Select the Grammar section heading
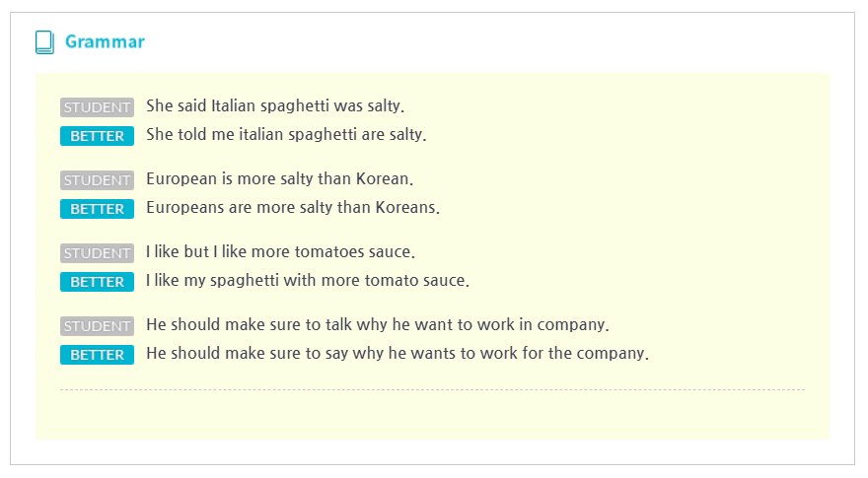This screenshot has height=478, width=868. pyautogui.click(x=105, y=41)
